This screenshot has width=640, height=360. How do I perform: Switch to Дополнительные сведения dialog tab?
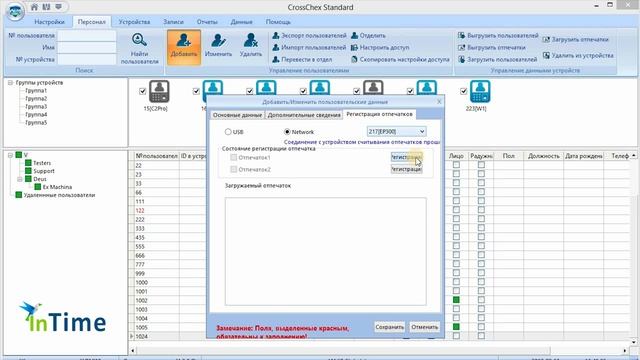tap(304, 115)
